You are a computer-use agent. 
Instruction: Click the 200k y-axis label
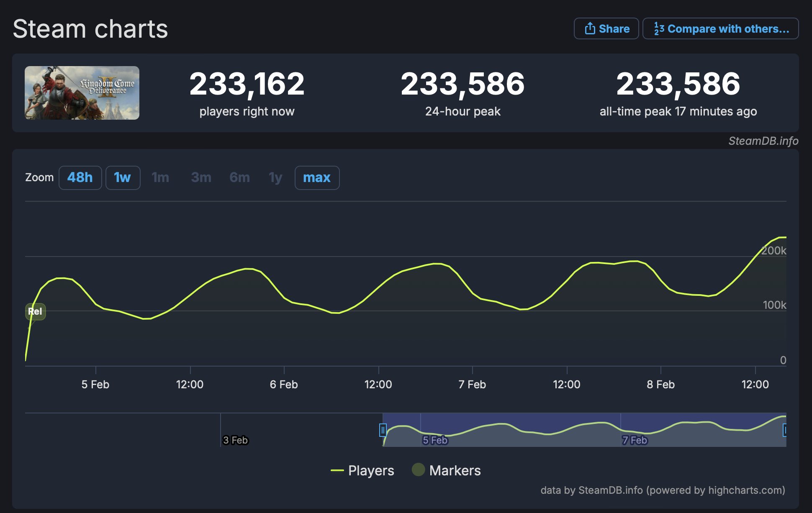click(773, 251)
